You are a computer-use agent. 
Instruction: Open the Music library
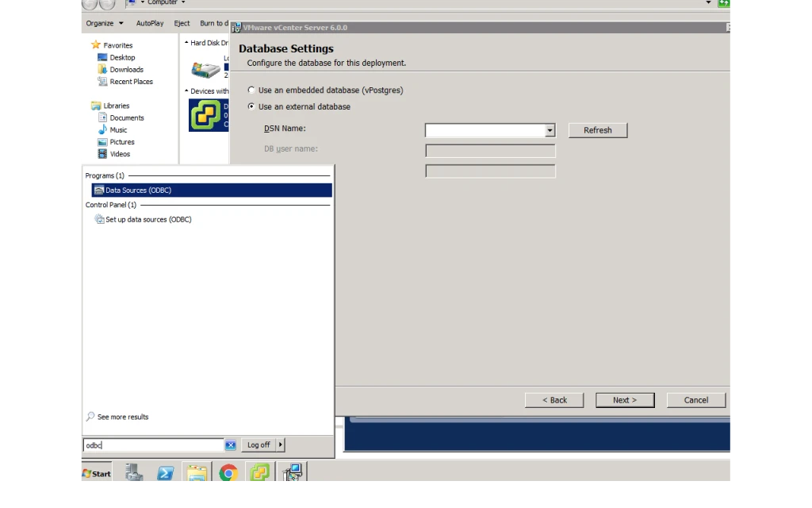(118, 130)
